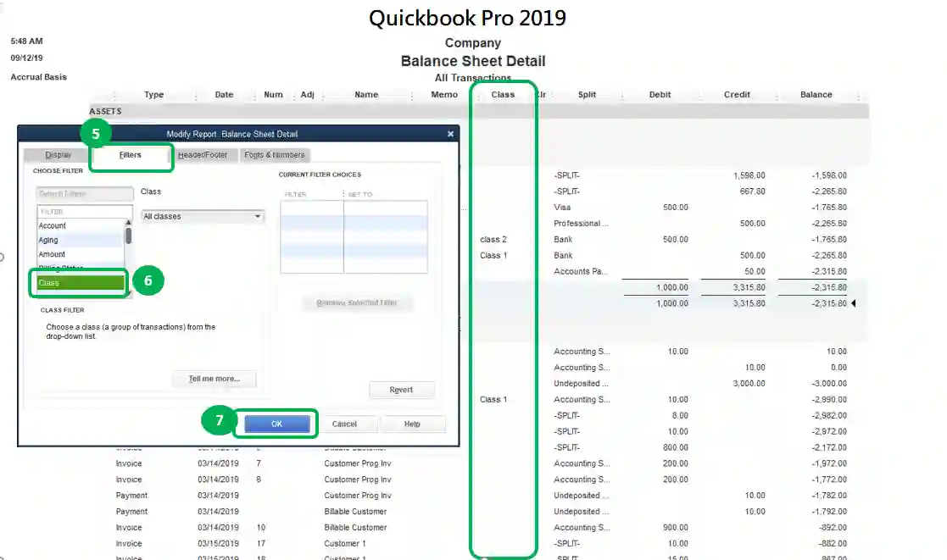Image resolution: width=947 pixels, height=560 pixels.
Task: Switch to the Display tab
Action: click(58, 155)
